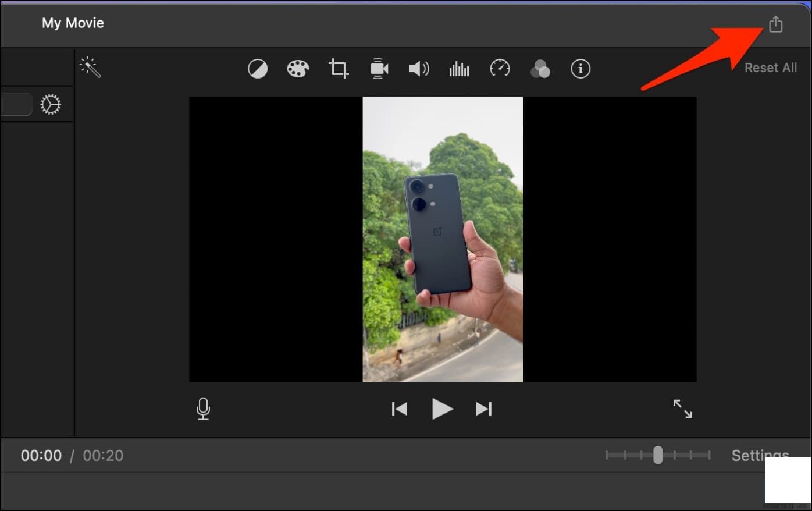Open the timeline Settings button
The image size is (812, 511).
click(760, 455)
